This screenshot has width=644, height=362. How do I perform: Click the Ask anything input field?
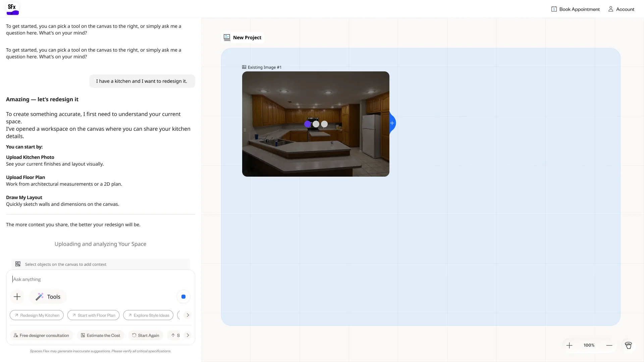(x=101, y=279)
